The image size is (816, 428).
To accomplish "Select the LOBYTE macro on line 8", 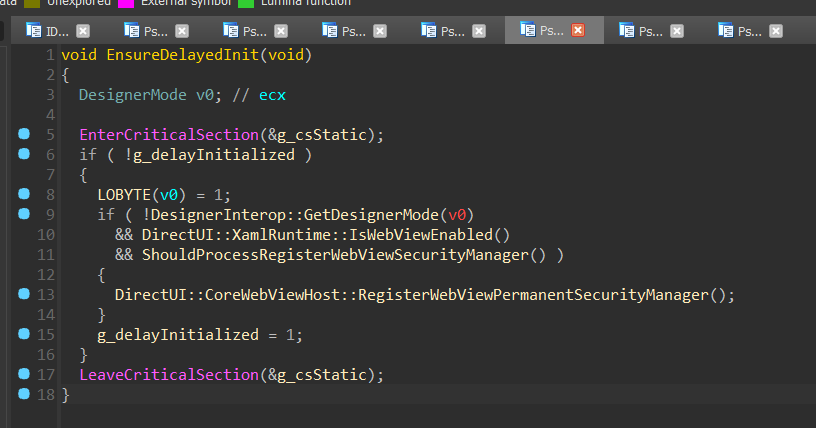I will (x=124, y=195).
